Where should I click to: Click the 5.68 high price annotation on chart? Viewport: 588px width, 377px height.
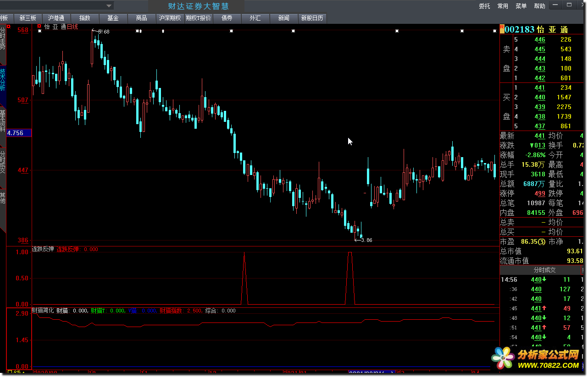coord(104,32)
